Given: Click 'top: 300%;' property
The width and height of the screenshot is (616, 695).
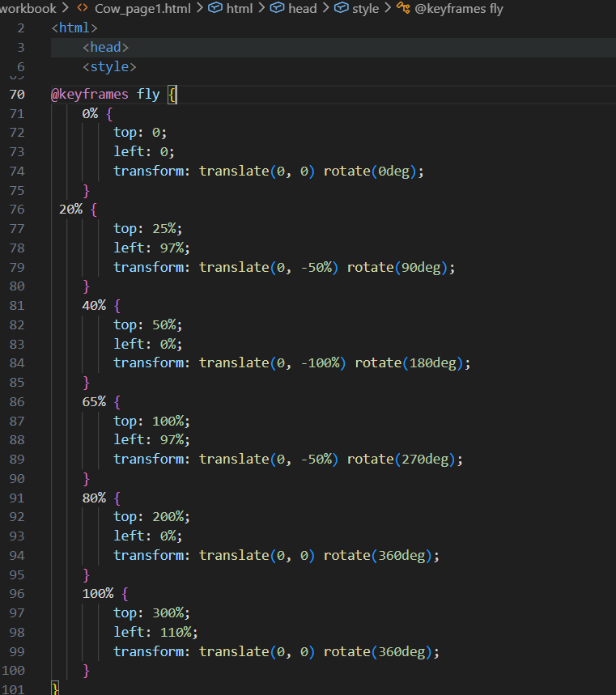Looking at the screenshot, I should [x=151, y=613].
